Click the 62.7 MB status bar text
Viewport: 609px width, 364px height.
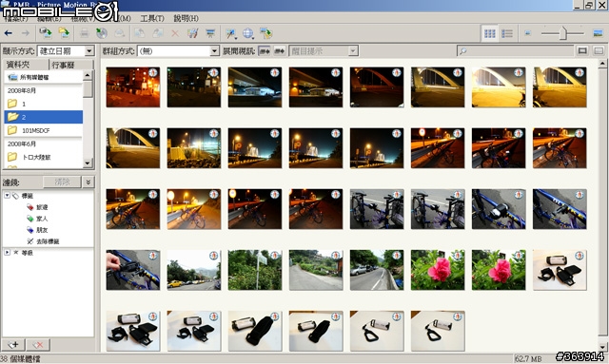pyautogui.click(x=528, y=358)
